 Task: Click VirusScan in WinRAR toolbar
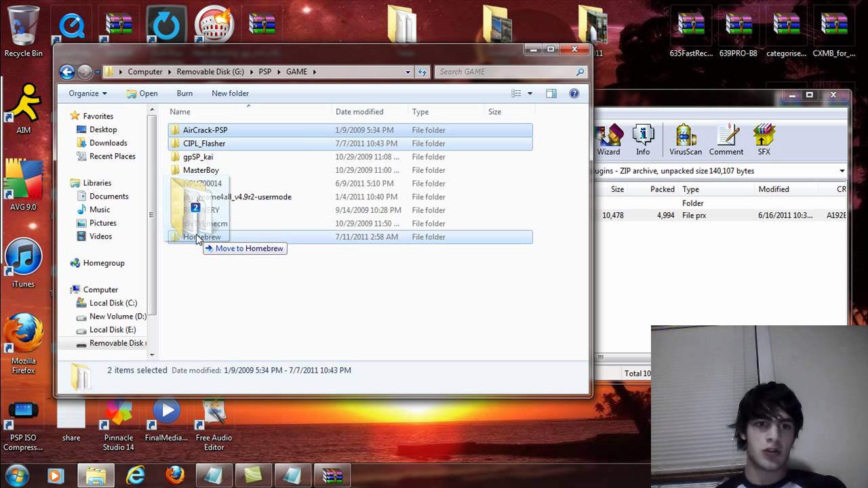click(x=686, y=140)
